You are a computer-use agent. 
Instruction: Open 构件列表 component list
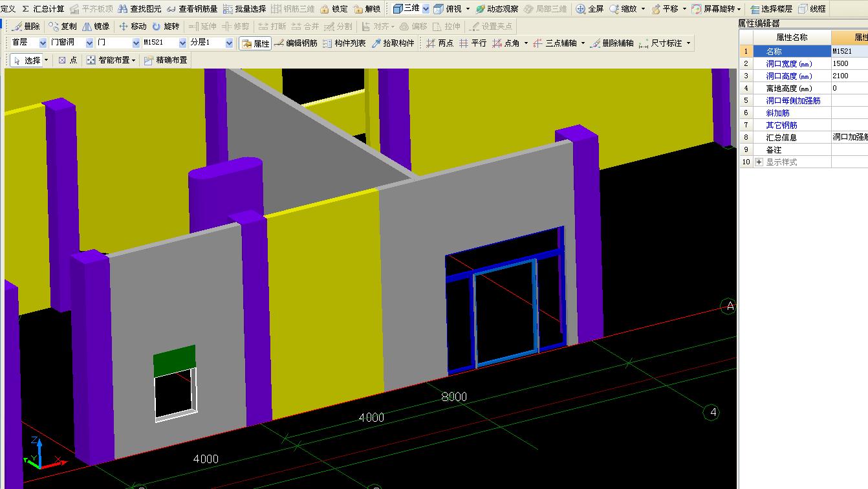[x=344, y=43]
